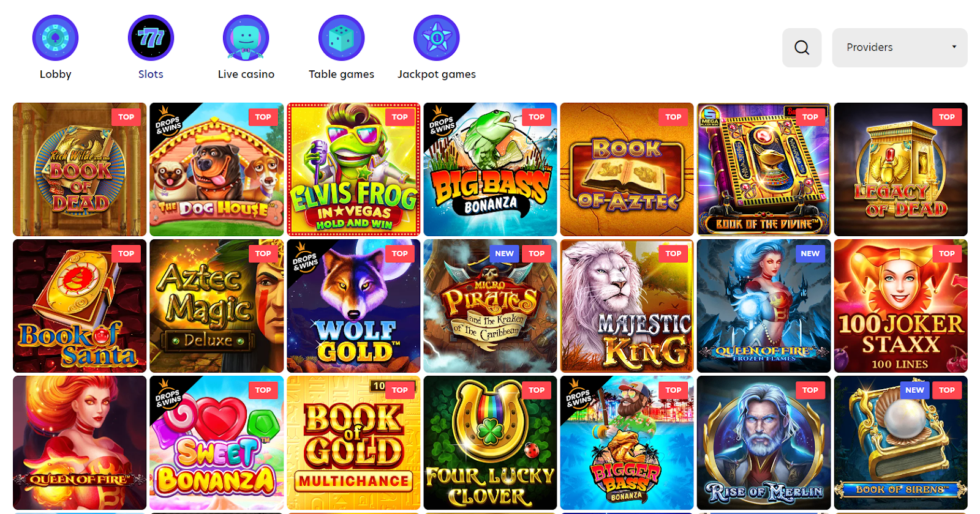Open Elvis Frog in Vegas game

pyautogui.click(x=353, y=169)
